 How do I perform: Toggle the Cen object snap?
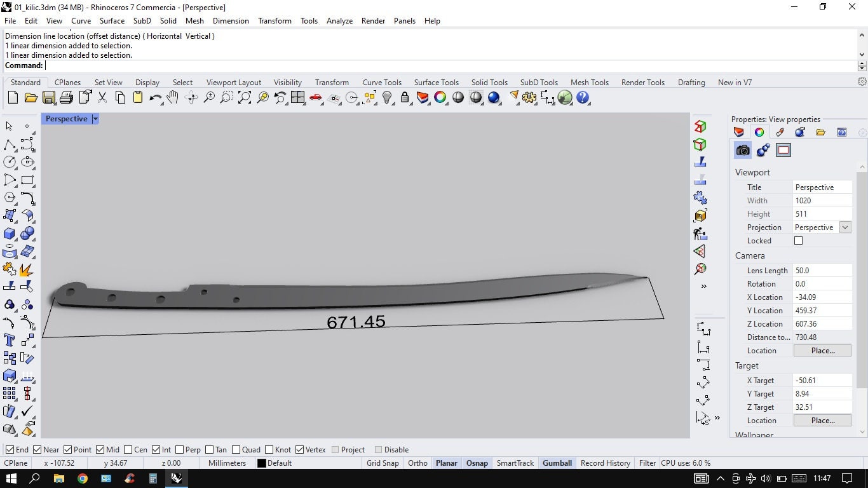tap(129, 449)
